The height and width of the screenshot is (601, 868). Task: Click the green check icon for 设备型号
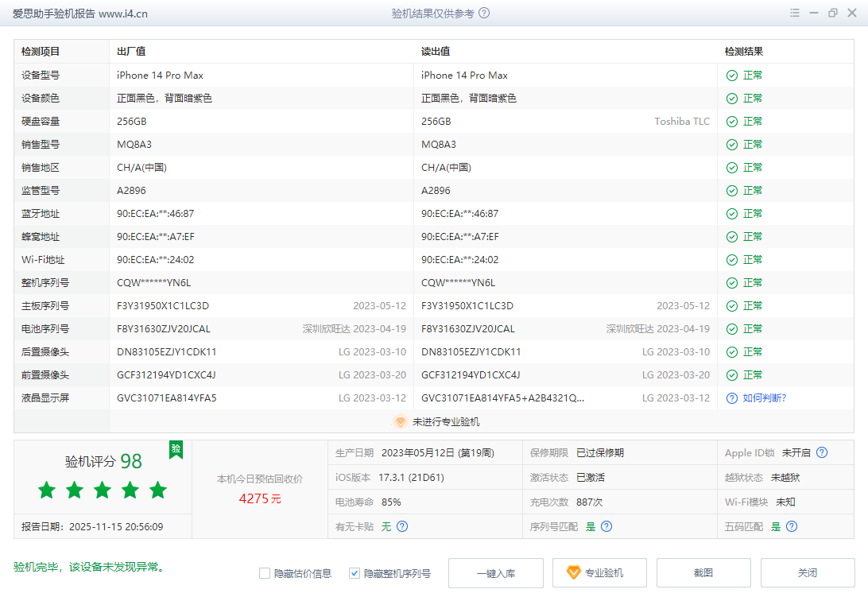(731, 76)
